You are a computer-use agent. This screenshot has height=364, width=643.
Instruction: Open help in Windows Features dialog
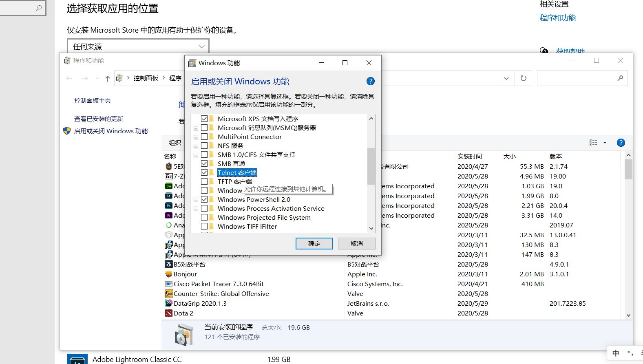(x=370, y=81)
